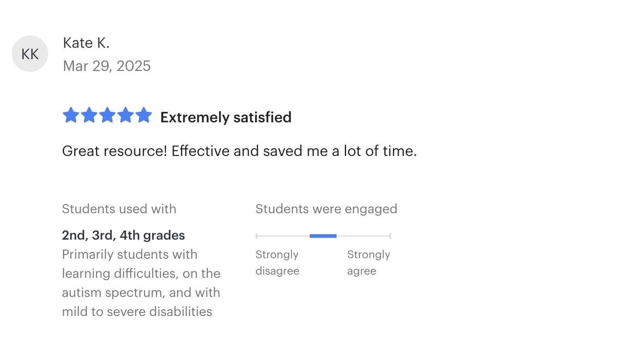The width and height of the screenshot is (644, 341).
Task: Click the review text about great resource
Action: coord(240,151)
